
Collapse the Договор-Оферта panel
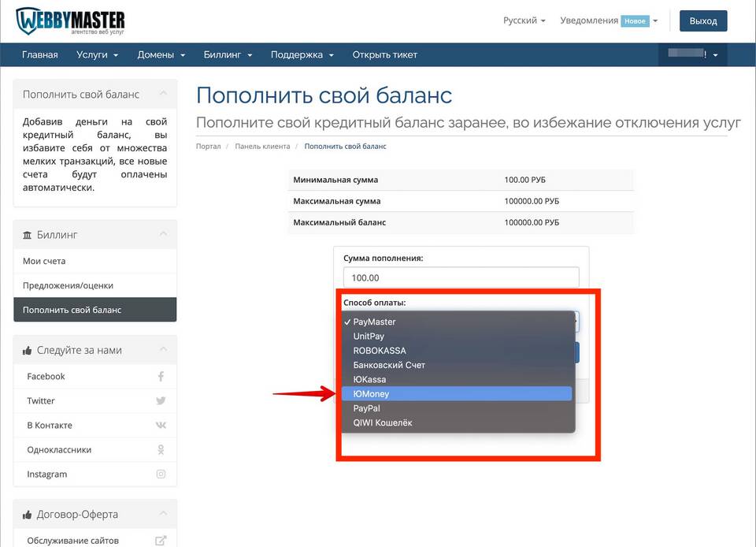click(x=163, y=514)
